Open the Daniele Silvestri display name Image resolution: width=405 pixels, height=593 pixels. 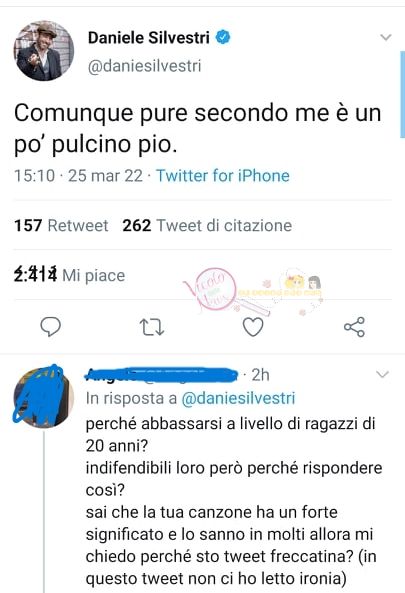149,37
